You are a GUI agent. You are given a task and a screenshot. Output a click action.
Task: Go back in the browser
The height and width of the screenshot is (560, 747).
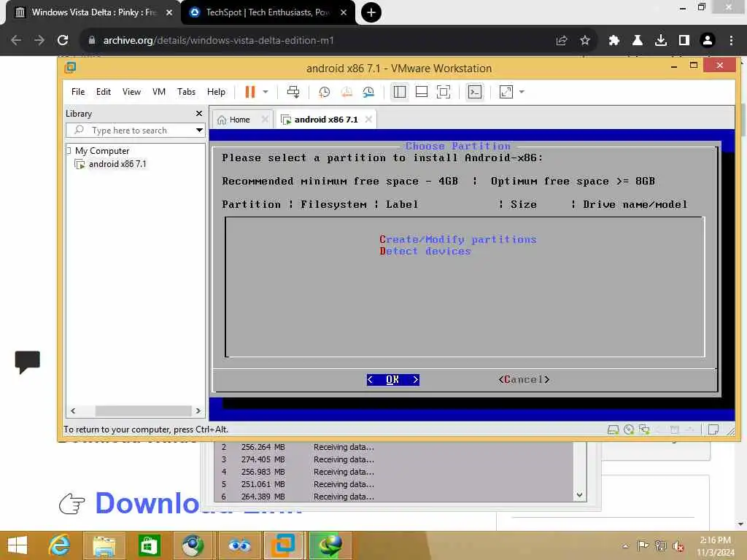[x=16, y=41]
